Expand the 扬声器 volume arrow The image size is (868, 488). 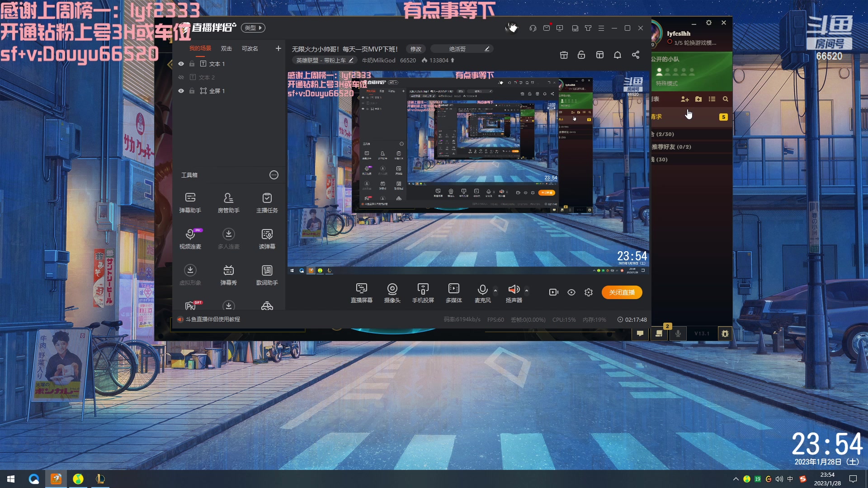527,290
